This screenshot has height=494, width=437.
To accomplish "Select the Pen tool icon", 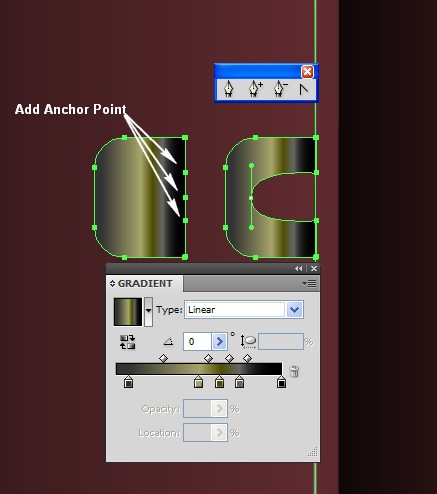I will (228, 89).
